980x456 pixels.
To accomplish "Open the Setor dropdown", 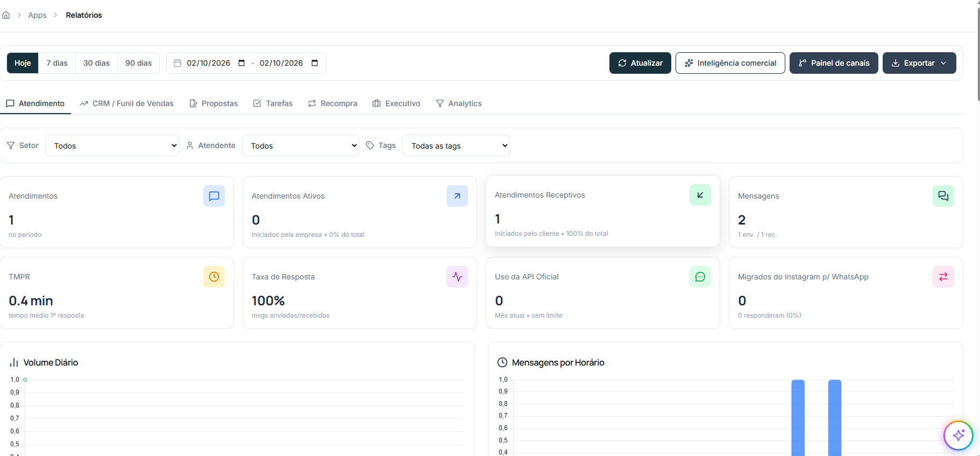I will (x=112, y=145).
